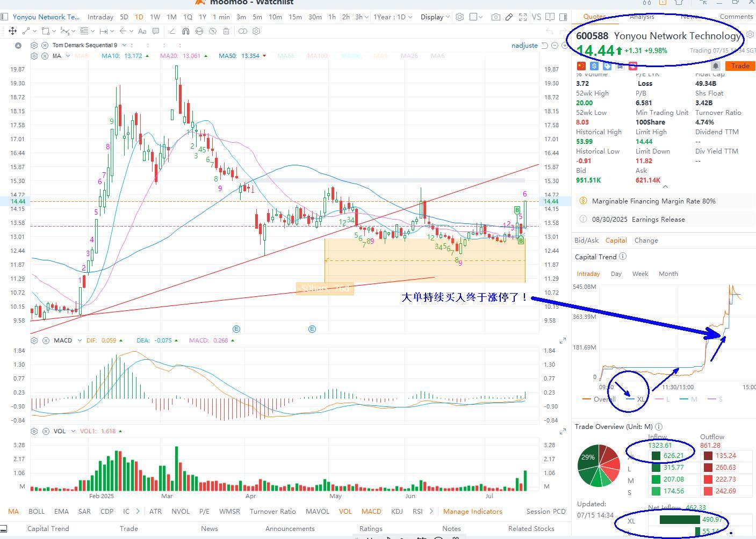Open VS stock comparison

pos(536,17)
